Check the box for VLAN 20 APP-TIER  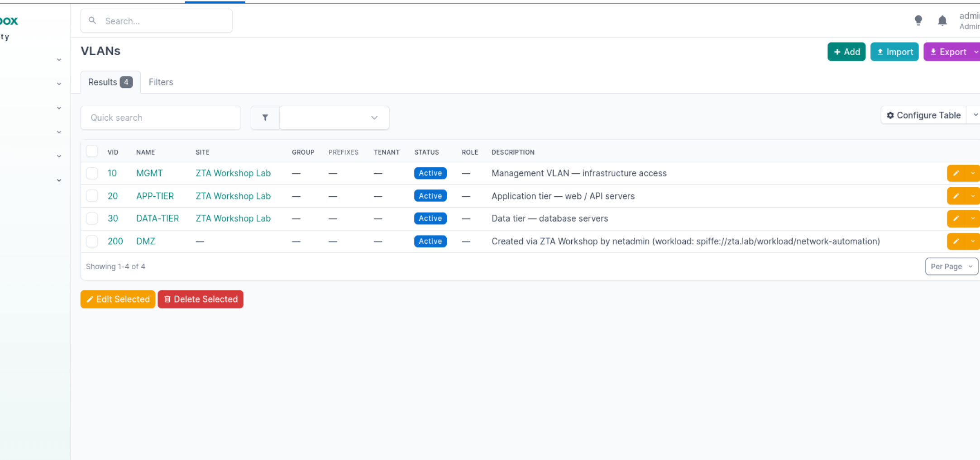(x=92, y=196)
